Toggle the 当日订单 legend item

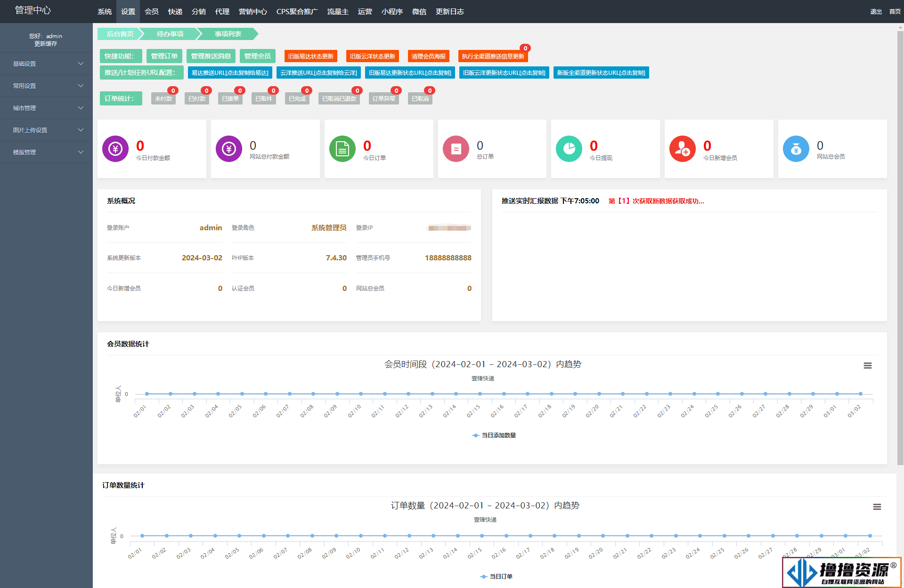click(496, 576)
